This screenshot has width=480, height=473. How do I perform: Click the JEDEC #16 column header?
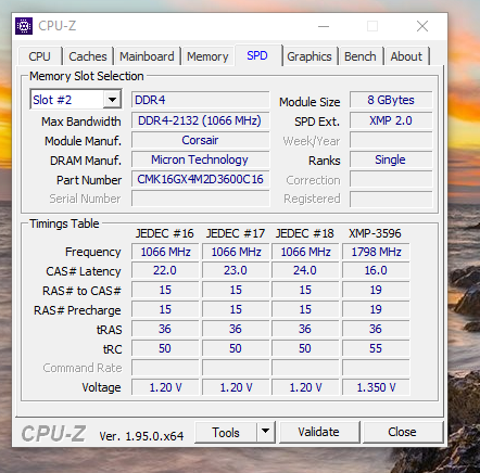coord(165,233)
